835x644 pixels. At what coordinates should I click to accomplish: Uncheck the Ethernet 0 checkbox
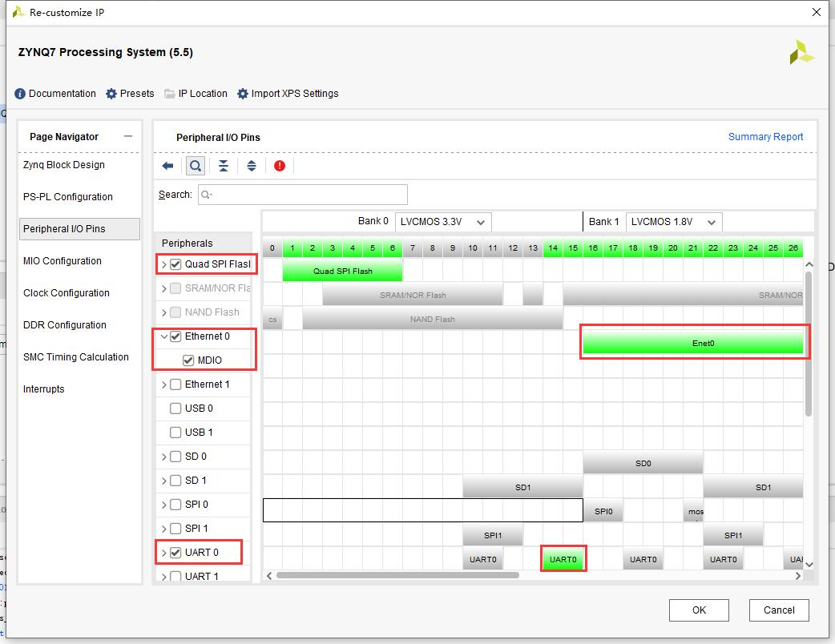pyautogui.click(x=175, y=336)
